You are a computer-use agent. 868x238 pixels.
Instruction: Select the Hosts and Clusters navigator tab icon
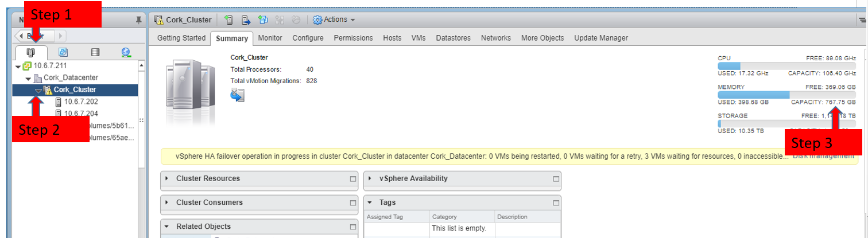coord(31,52)
